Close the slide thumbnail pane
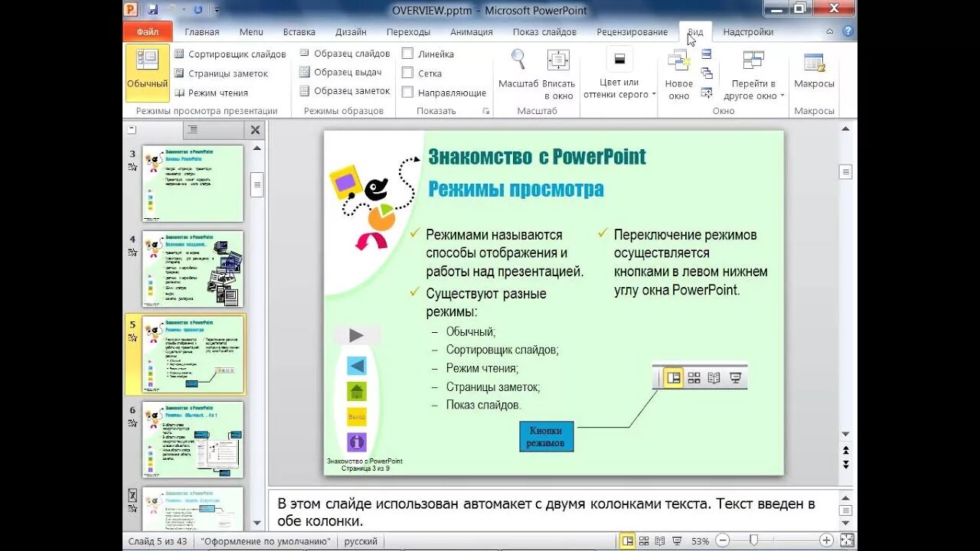Viewport: 980px width, 551px height. coord(256,130)
